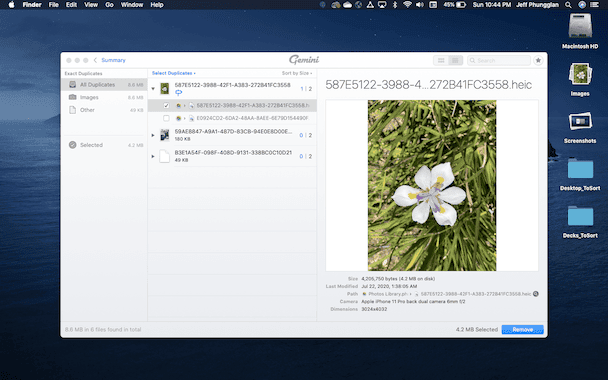Uncheck the 587E5122 file checkbox

(x=166, y=105)
